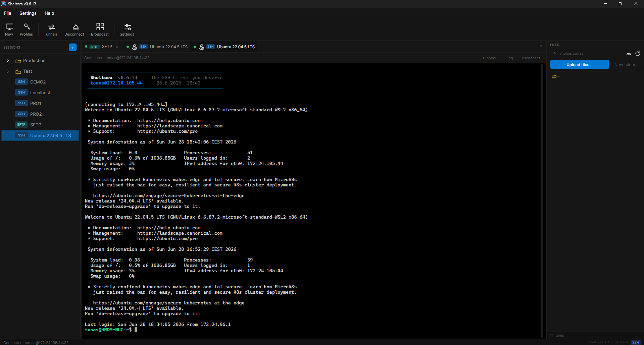The height and width of the screenshot is (345, 644).
Task: Select the Ubuntu 22.04.5 LTS session in the sidebar
Action: click(40, 135)
